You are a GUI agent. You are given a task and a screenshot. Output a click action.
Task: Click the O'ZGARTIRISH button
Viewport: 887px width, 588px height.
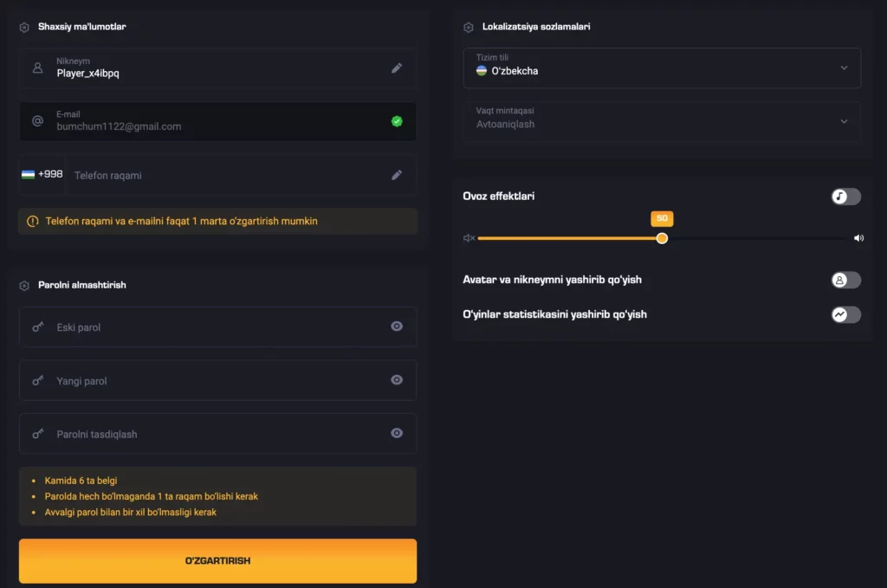217,561
